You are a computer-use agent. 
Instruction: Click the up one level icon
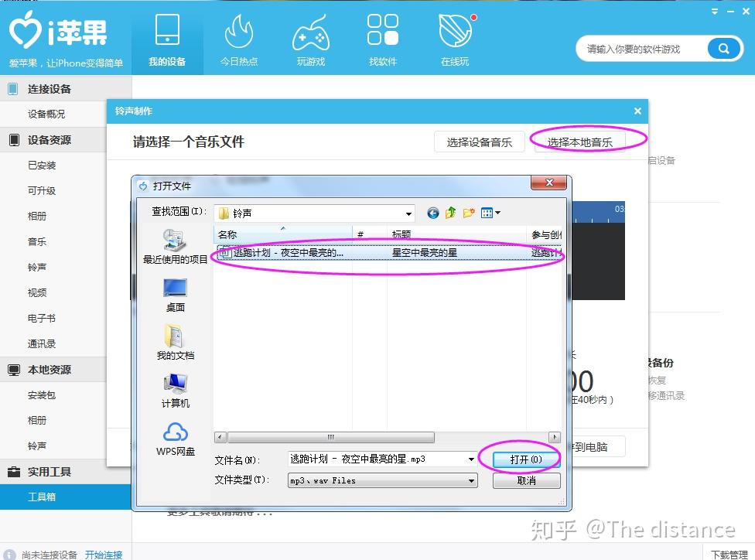coord(451,213)
